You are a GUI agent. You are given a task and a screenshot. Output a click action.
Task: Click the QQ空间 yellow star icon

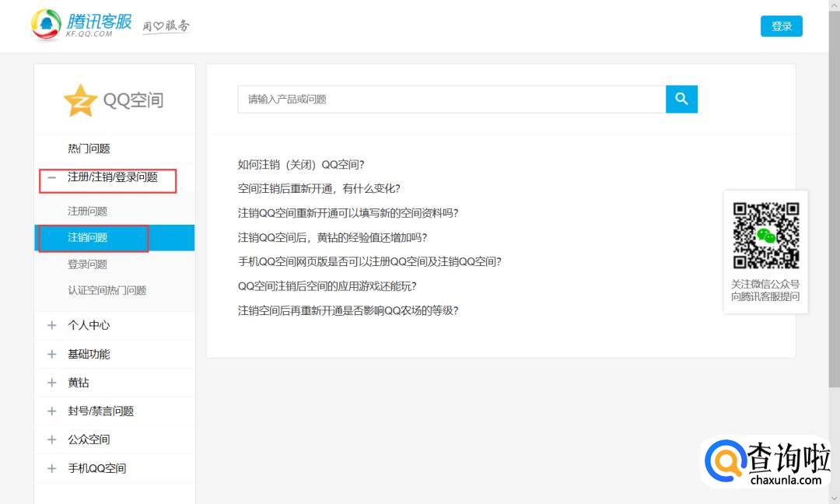(x=80, y=100)
